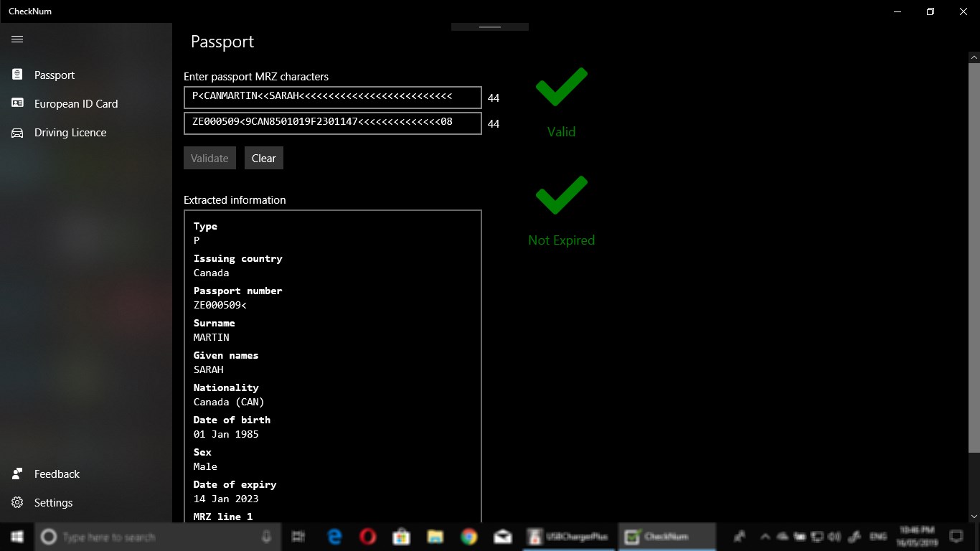This screenshot has height=551, width=980.
Task: Click the Nationality value Canada (CAN)
Action: pyautogui.click(x=229, y=402)
